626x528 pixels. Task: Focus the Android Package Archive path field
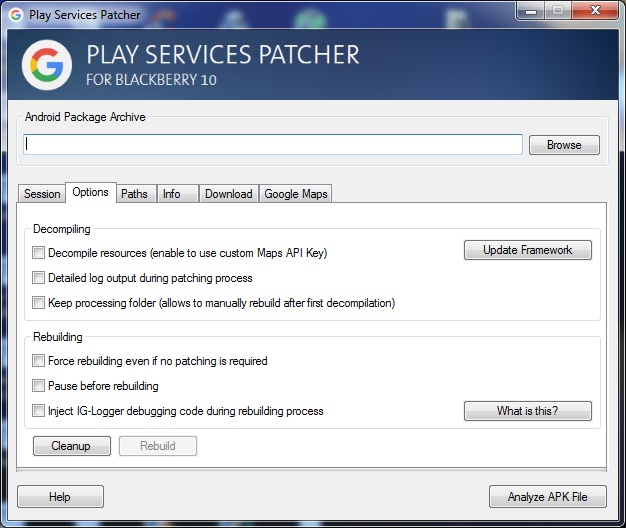[273, 144]
